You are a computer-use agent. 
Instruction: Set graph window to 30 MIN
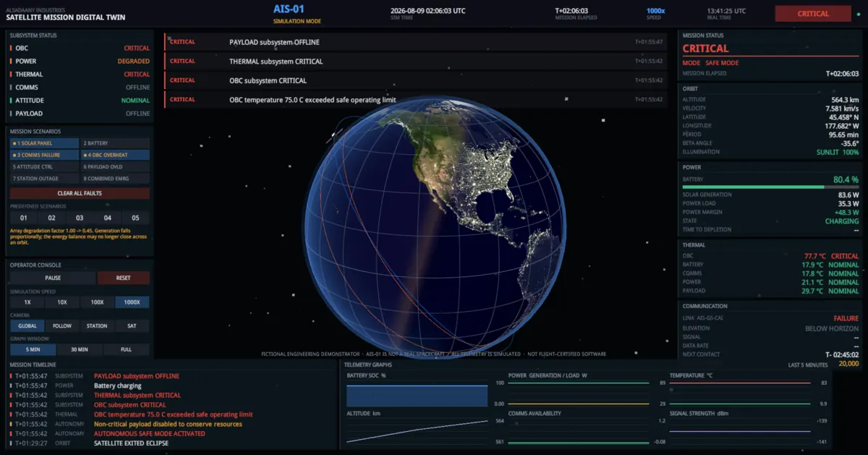point(80,349)
